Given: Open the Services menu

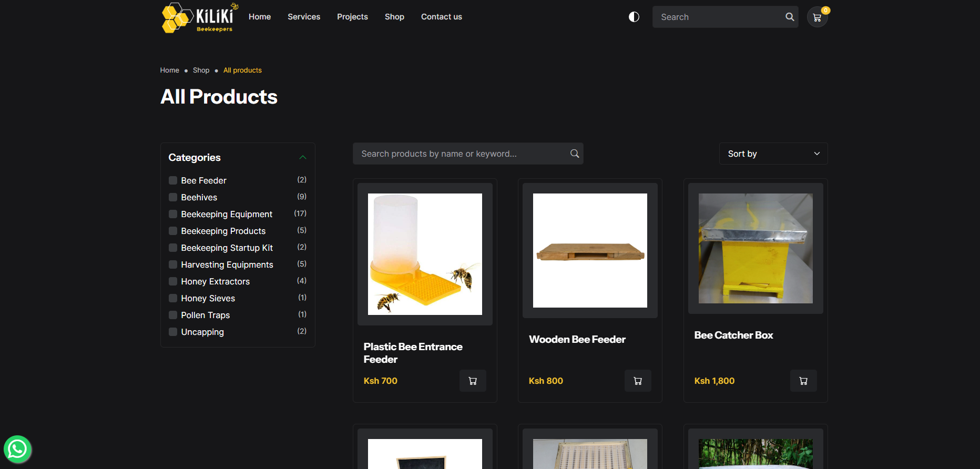Looking at the screenshot, I should coord(304,17).
